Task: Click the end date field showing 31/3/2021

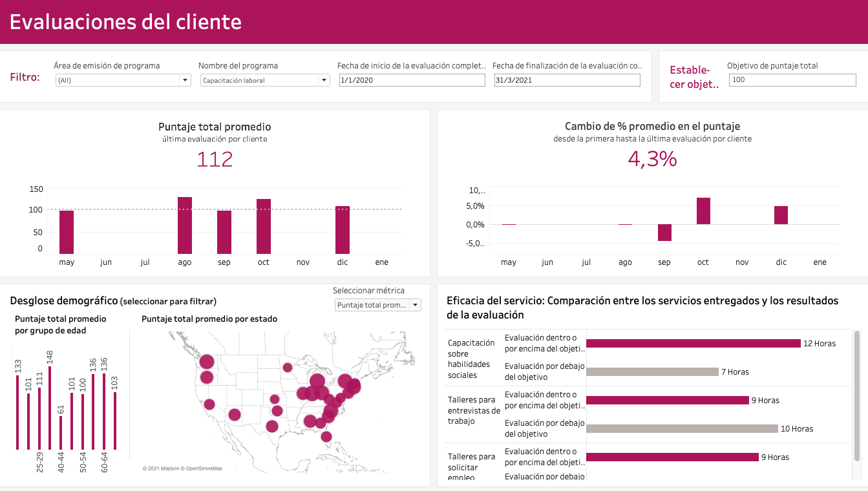Action: point(567,80)
